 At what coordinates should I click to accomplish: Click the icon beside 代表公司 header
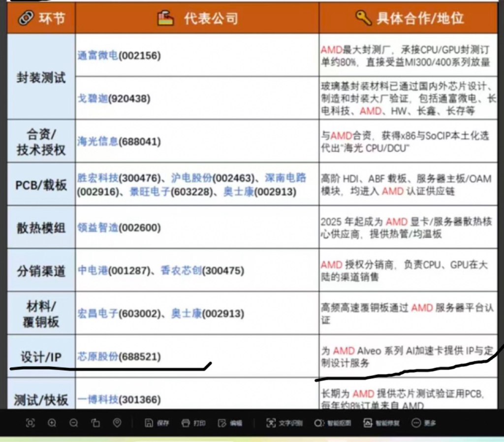(x=165, y=18)
